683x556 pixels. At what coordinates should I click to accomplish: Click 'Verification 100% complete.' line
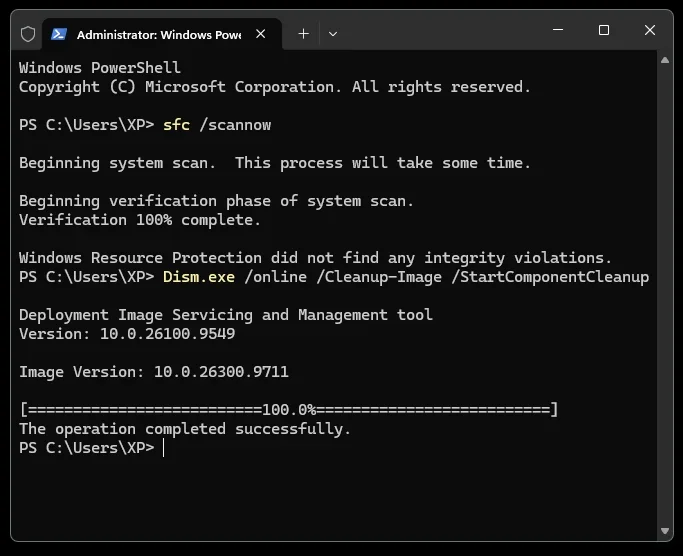[140, 220]
